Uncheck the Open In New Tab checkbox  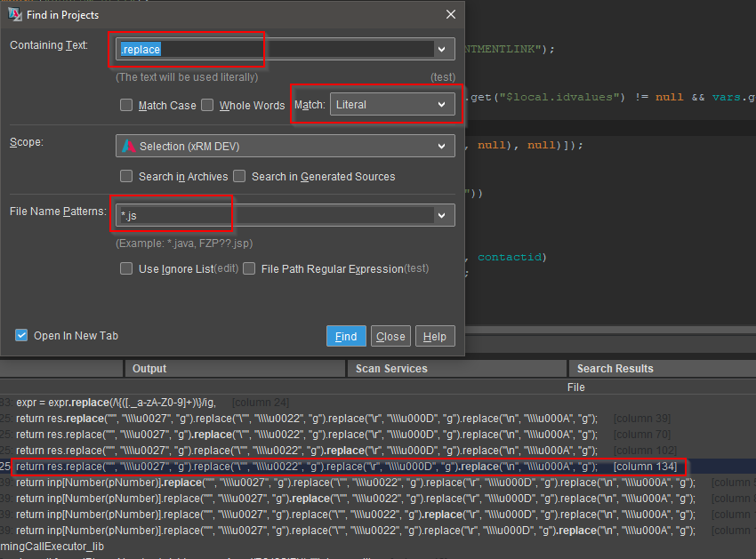[x=21, y=335]
